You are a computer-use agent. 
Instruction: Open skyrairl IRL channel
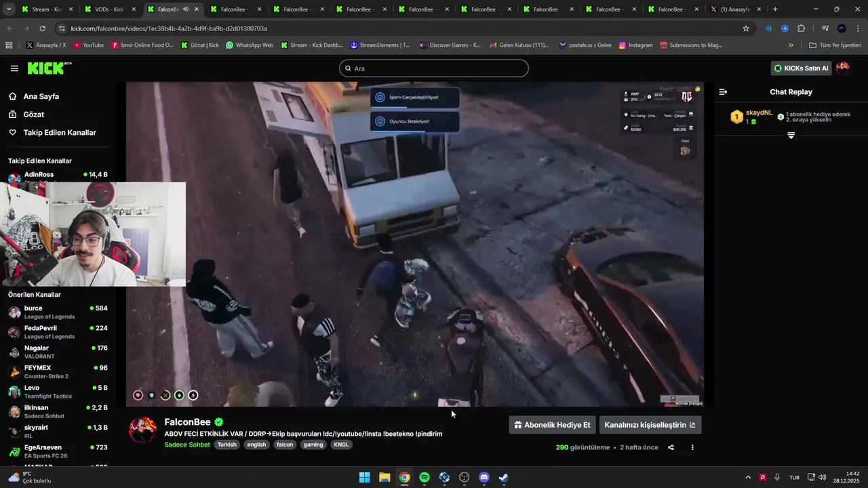[58, 432]
